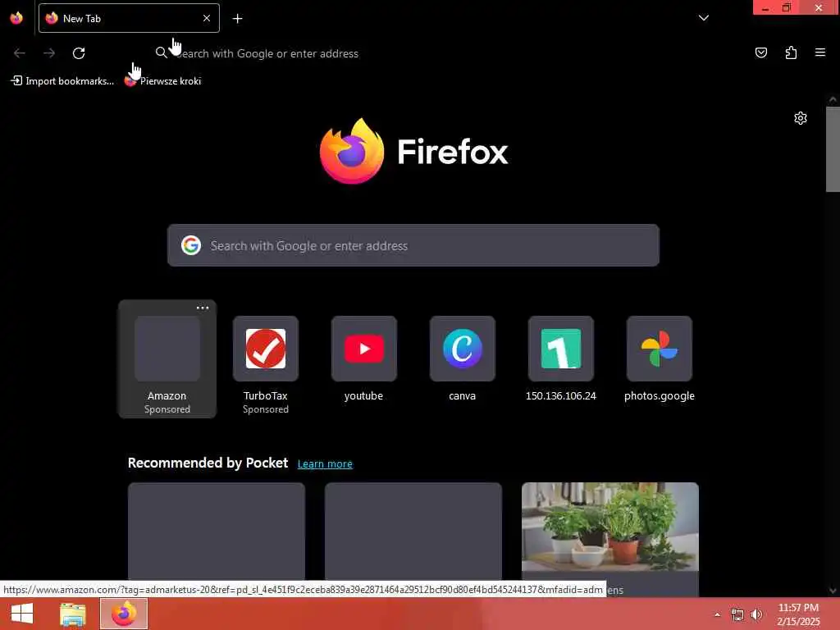Open the Save to Pocket icon
Screen dimensions: 840x630
pyautogui.click(x=760, y=52)
